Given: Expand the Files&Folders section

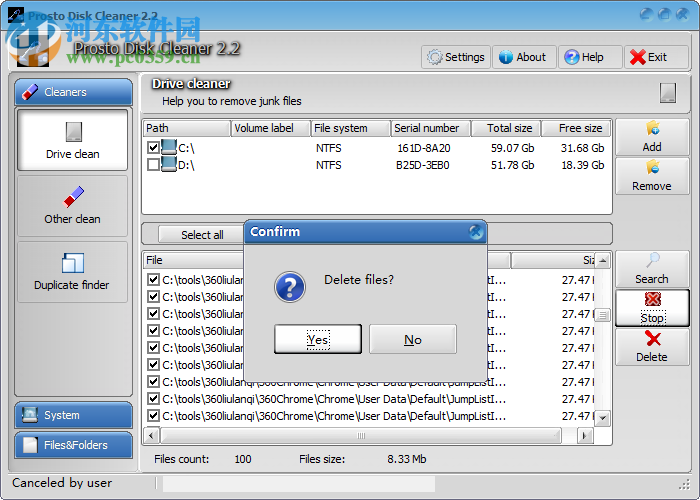Looking at the screenshot, I should tap(74, 445).
